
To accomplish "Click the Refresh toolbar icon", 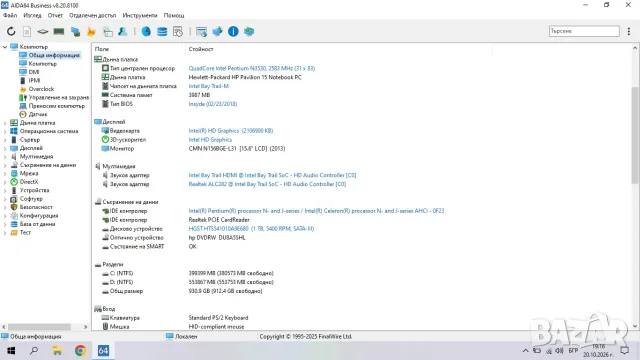I will coord(11,31).
